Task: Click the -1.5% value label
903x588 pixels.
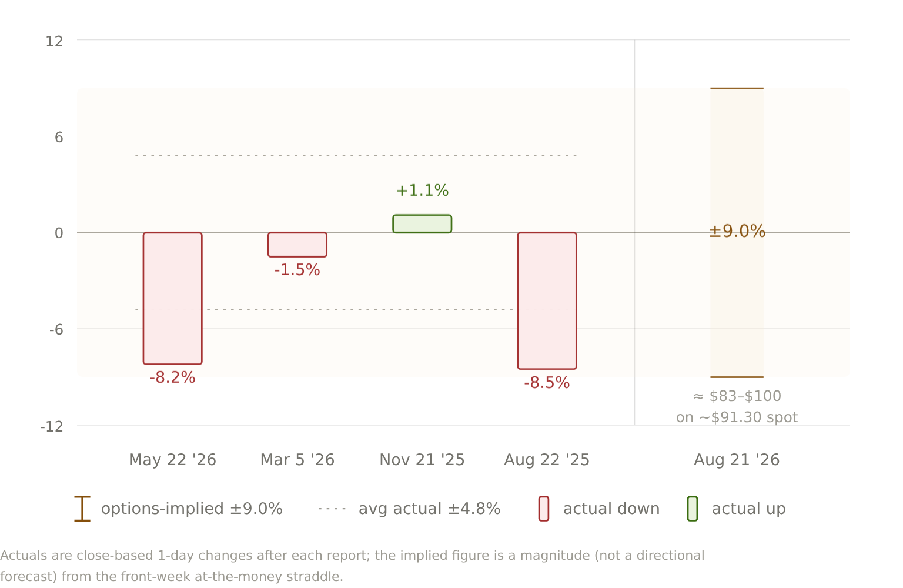Action: point(297,270)
